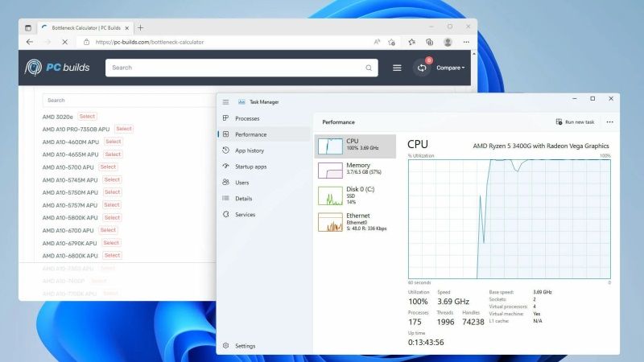Select Disk 0 (C:) performance entry
This screenshot has height=362, width=644.
click(355, 195)
